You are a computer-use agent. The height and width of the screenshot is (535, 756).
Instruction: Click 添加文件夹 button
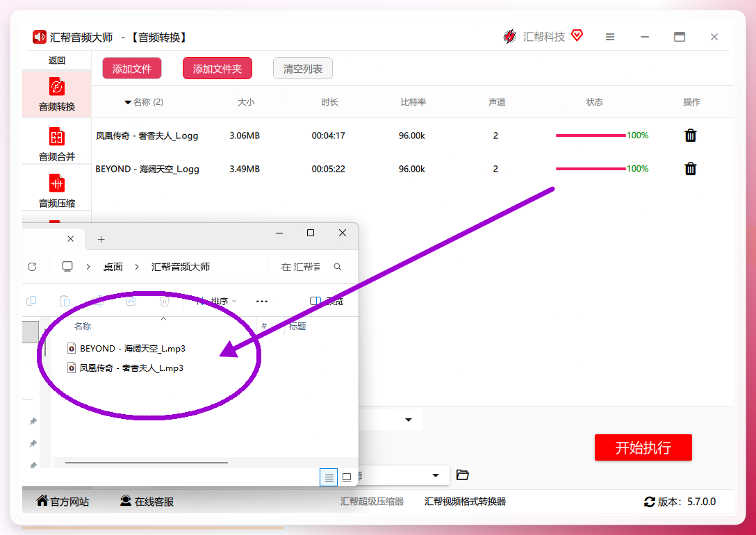click(217, 69)
